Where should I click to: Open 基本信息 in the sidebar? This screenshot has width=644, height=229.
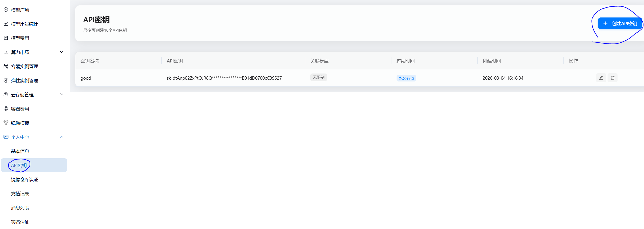tap(20, 151)
